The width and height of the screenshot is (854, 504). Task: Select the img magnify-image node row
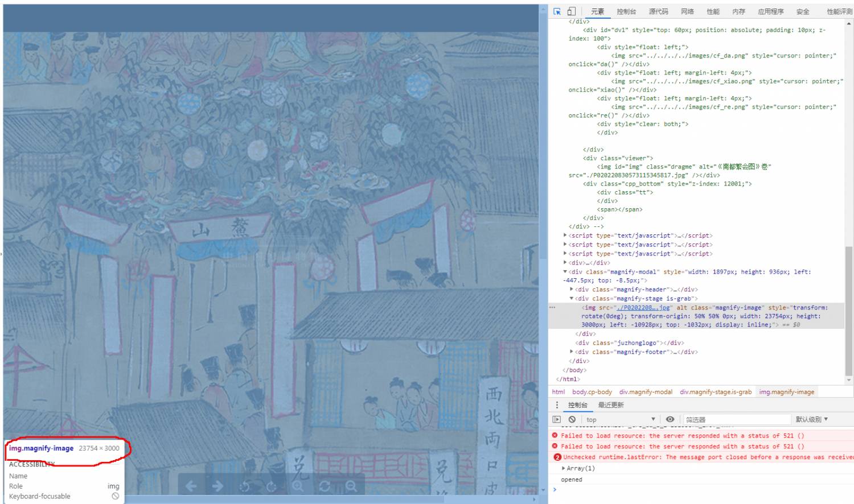tap(697, 316)
